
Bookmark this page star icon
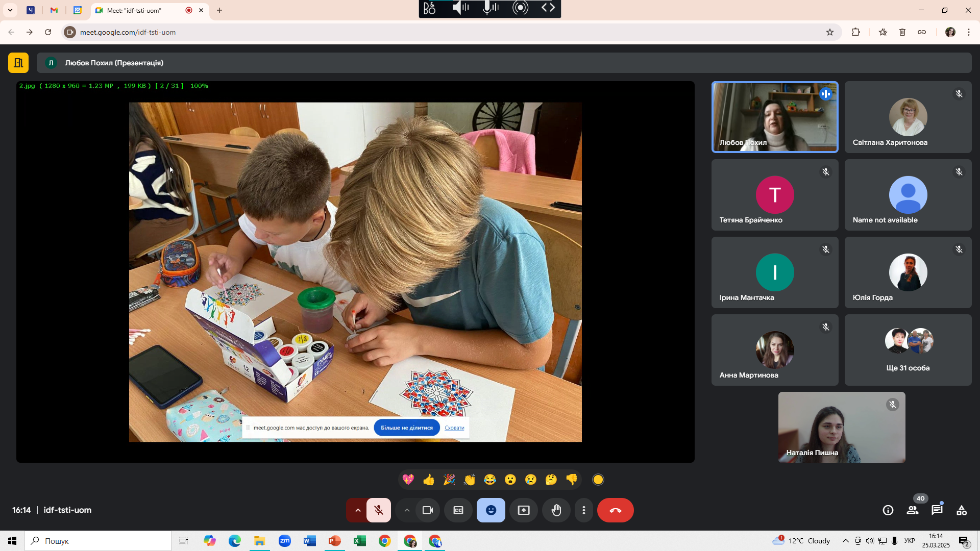pos(830,32)
